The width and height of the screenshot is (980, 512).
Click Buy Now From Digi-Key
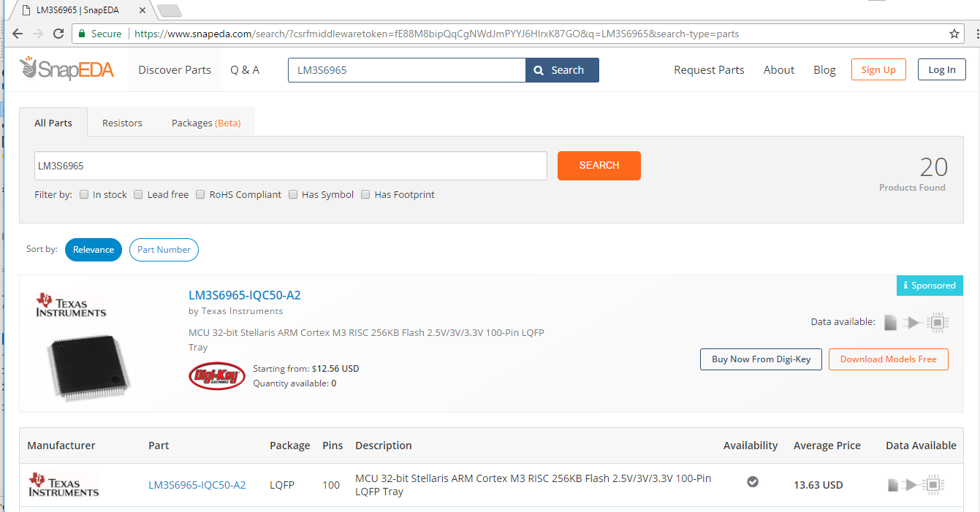pyautogui.click(x=761, y=359)
